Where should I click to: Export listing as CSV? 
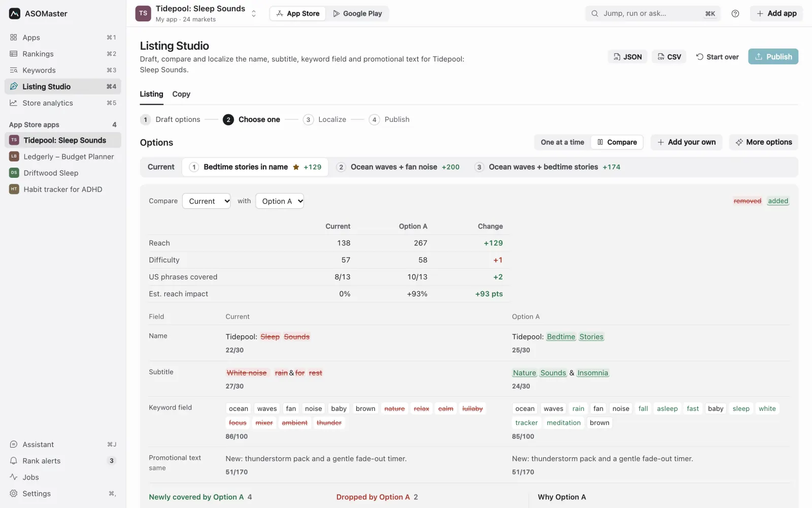[x=669, y=56]
